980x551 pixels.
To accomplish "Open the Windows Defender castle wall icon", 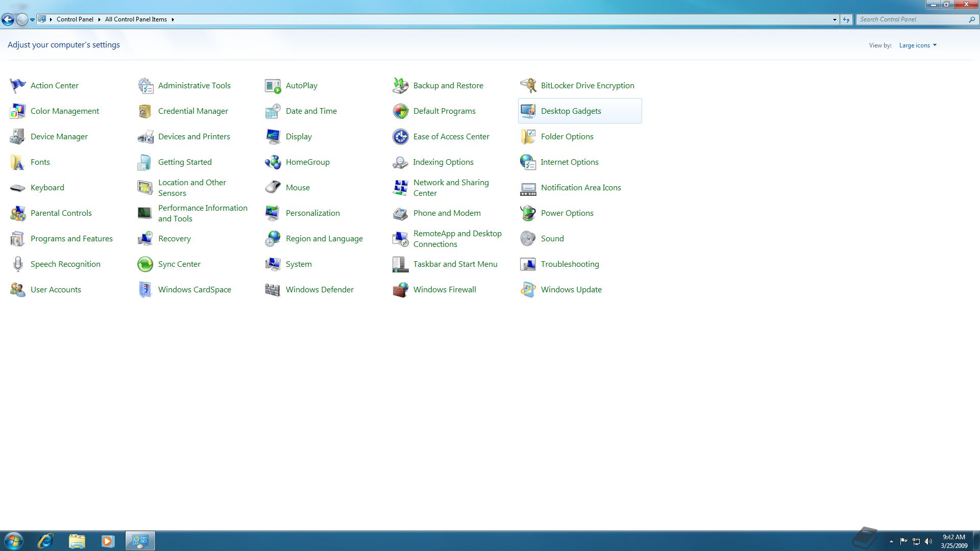I will (273, 290).
